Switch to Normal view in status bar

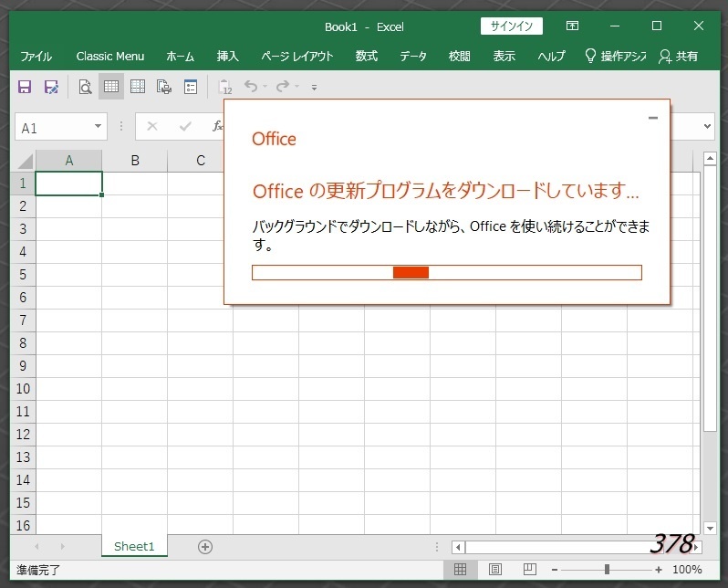coord(460,569)
